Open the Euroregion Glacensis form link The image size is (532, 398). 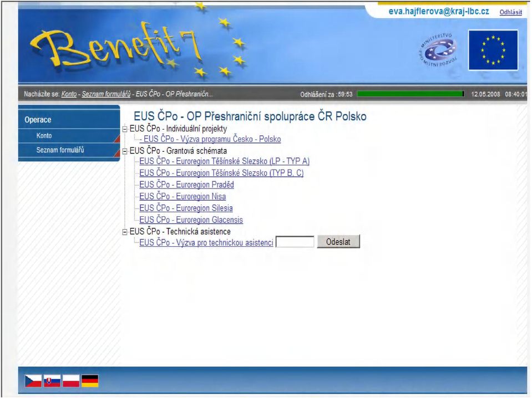tap(191, 220)
